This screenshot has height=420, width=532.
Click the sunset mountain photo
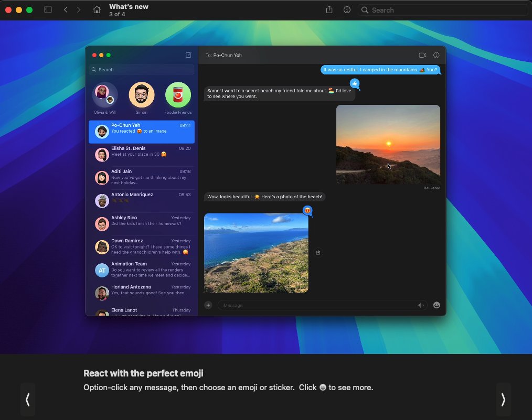click(388, 144)
